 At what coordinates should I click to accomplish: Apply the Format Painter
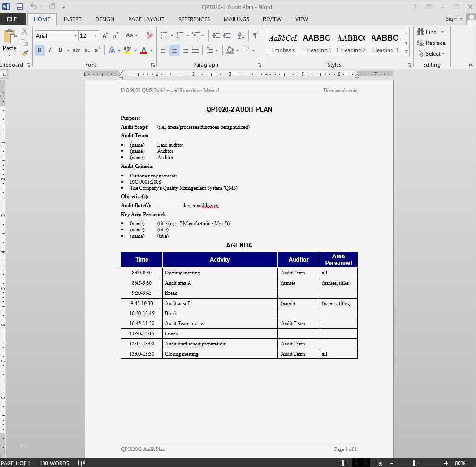[x=24, y=53]
